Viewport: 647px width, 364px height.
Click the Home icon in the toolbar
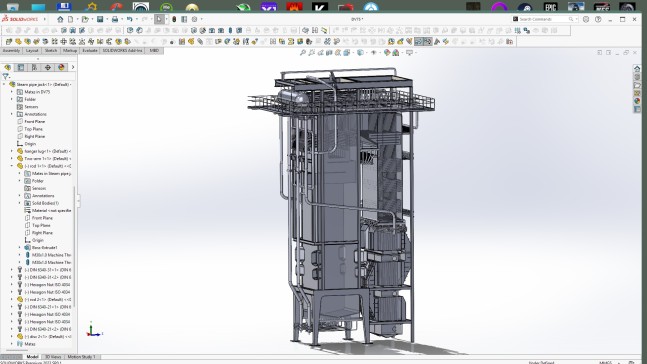point(60,19)
